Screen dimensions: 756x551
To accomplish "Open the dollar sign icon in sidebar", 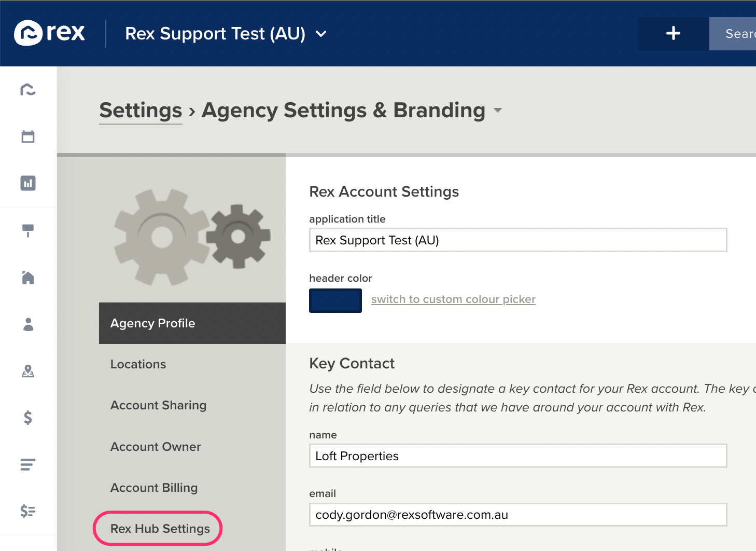I will click(28, 417).
